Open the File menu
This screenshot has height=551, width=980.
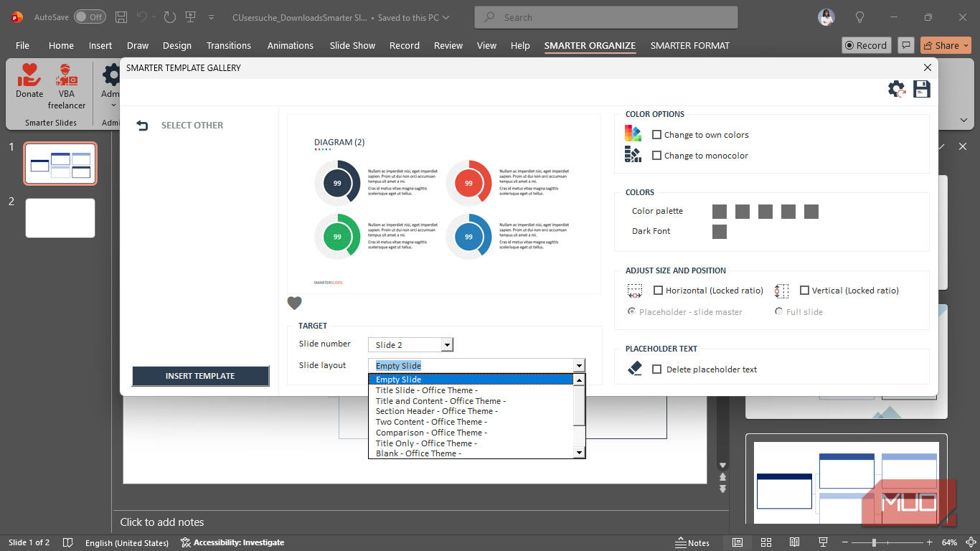23,45
